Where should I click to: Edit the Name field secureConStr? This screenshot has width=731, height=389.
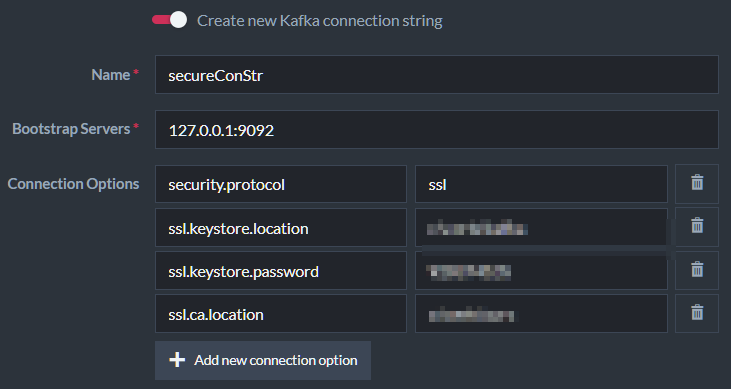tap(437, 75)
